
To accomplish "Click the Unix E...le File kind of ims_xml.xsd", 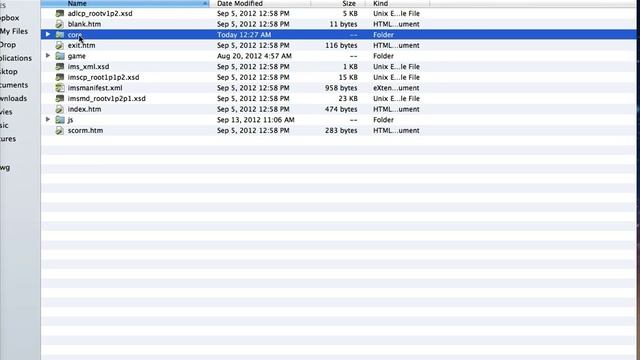I will click(396, 67).
